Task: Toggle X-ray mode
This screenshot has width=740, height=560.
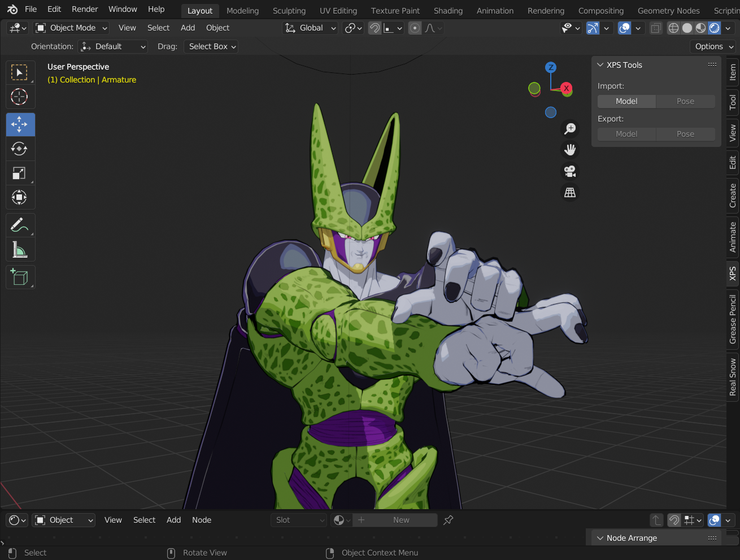Action: 655,28
